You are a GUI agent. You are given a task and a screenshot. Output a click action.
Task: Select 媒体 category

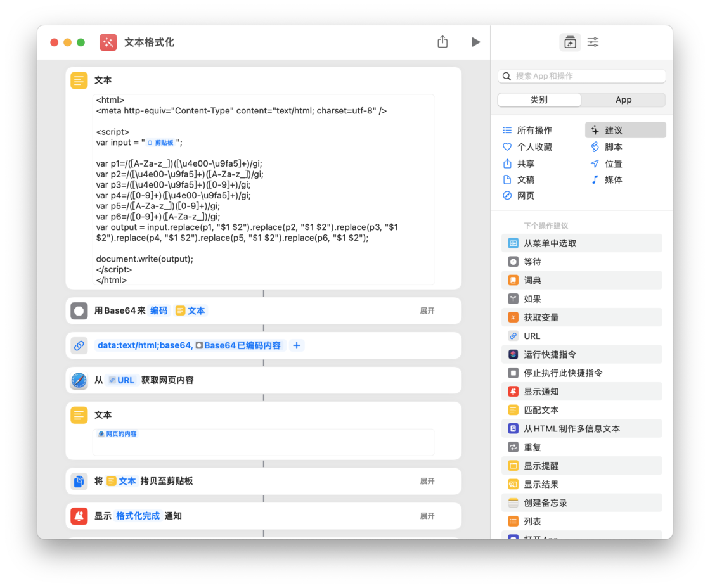(607, 180)
